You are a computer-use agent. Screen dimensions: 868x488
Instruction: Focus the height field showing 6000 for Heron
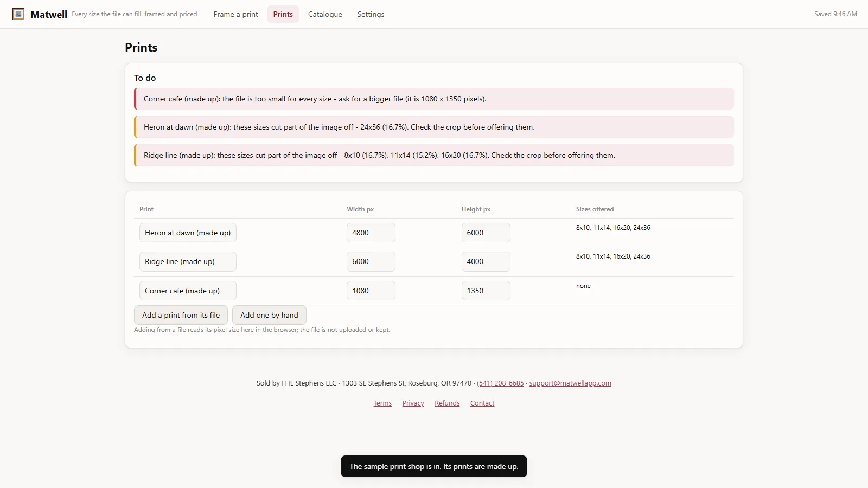(x=486, y=233)
